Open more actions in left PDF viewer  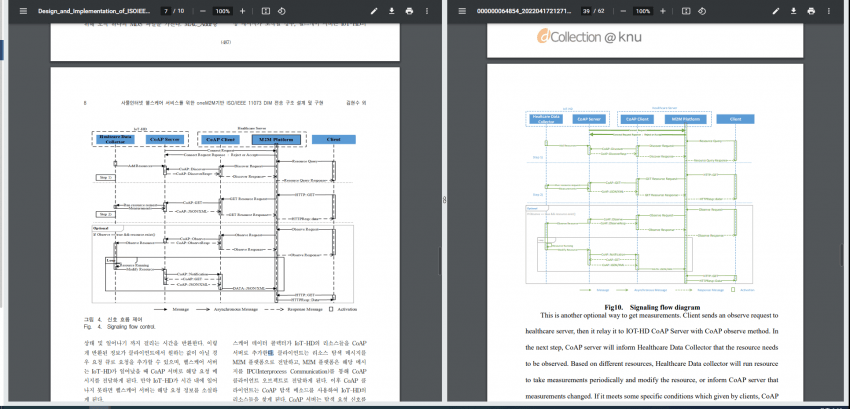pos(427,11)
